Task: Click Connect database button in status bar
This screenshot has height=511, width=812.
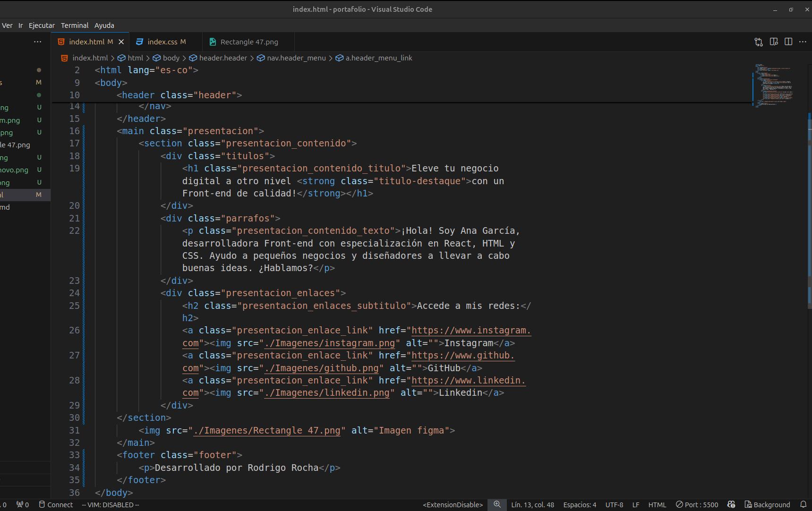Action: [x=56, y=504]
